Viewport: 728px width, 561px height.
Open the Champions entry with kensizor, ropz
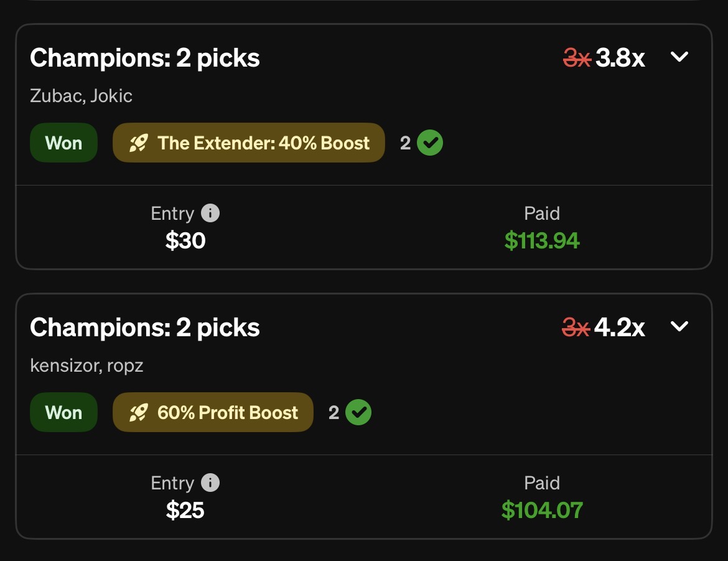(x=145, y=328)
